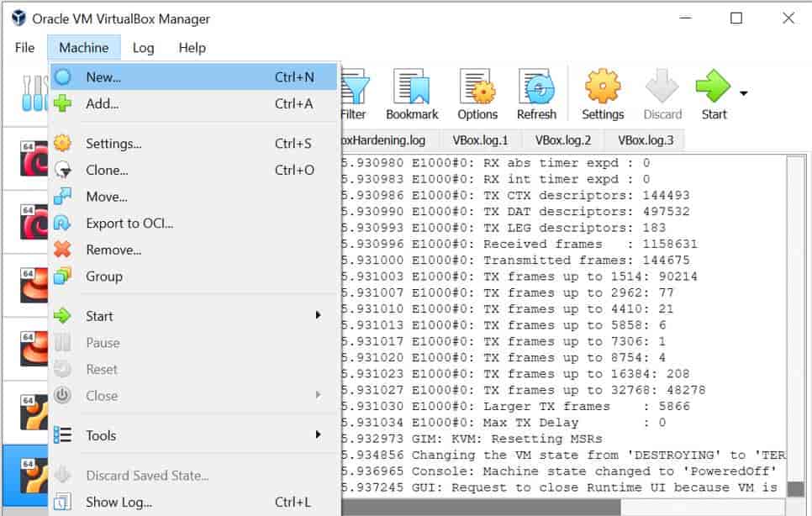Click the Group cubes icon

tap(63, 276)
